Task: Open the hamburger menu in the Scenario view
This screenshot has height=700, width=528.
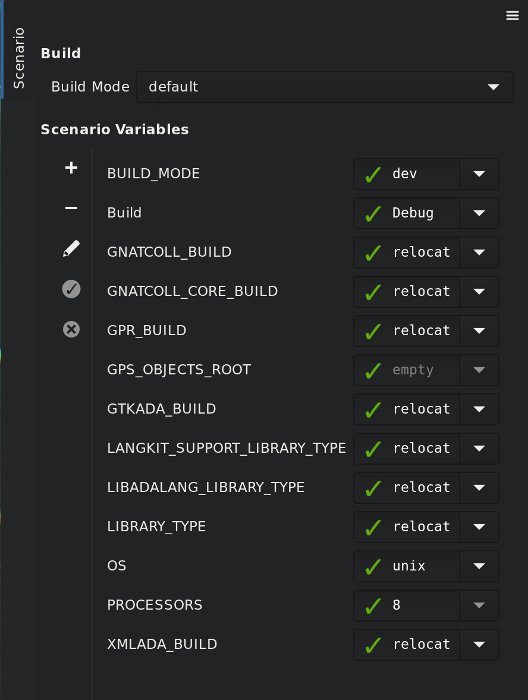Action: click(512, 16)
